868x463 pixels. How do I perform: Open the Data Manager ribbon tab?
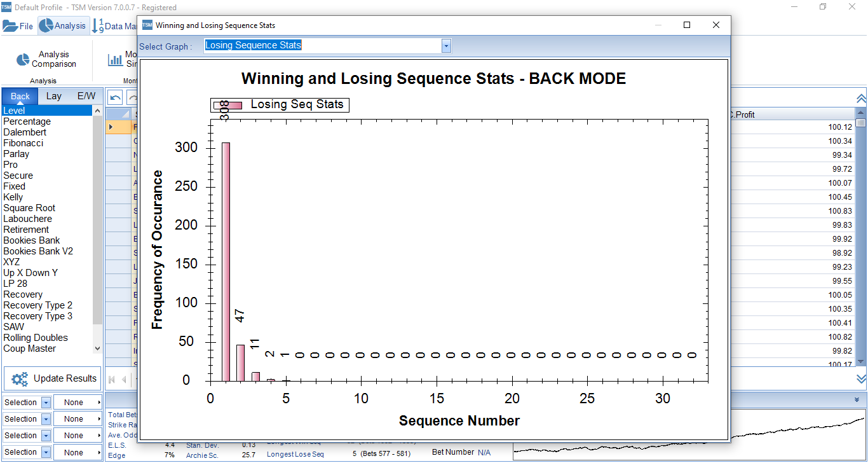coord(115,26)
